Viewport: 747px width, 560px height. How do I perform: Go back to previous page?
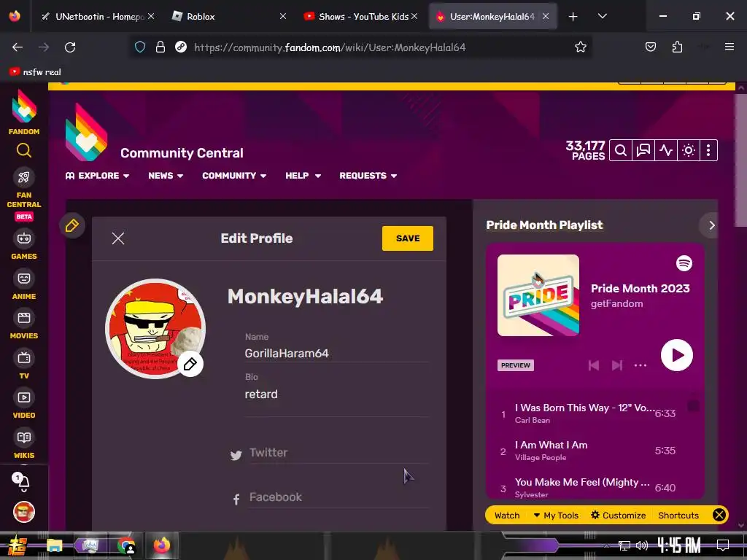18,47
